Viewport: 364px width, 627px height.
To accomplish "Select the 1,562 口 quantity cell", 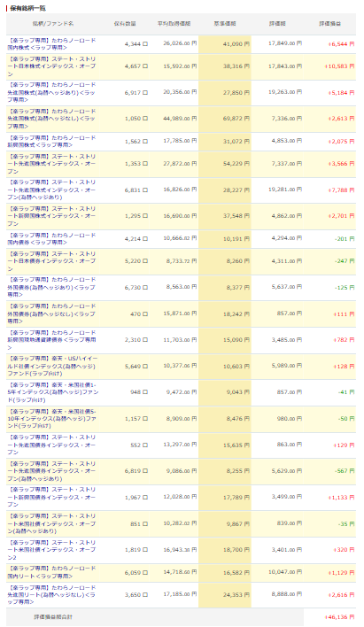I will tap(136, 142).
